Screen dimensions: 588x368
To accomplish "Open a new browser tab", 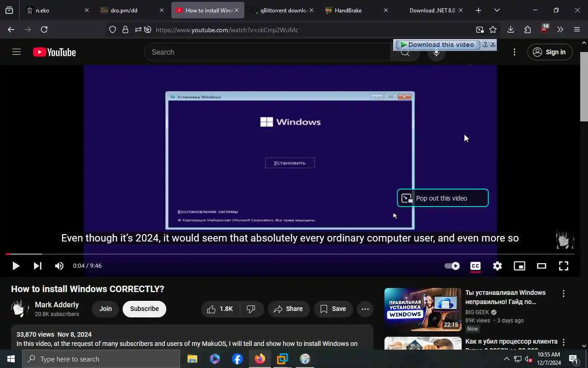I will tap(478, 10).
